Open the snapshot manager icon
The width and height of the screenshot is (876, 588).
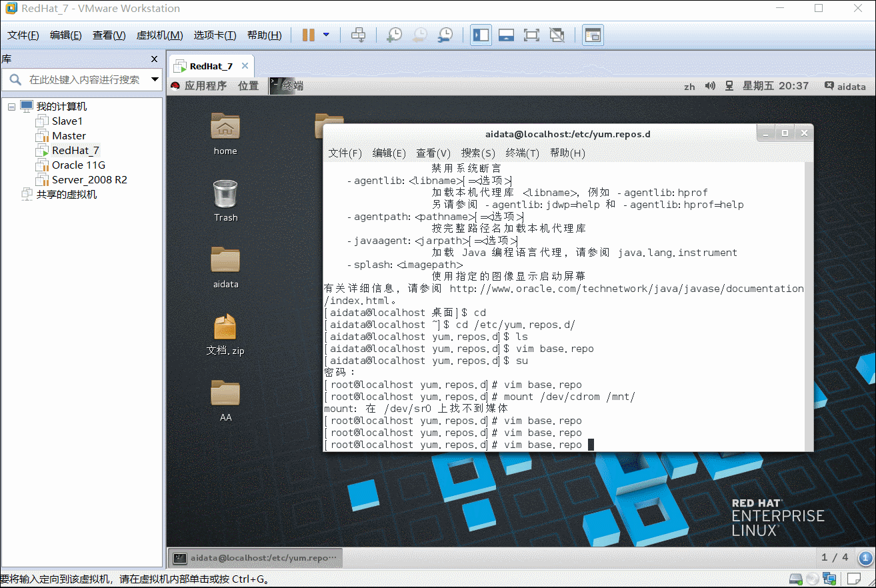pyautogui.click(x=445, y=35)
